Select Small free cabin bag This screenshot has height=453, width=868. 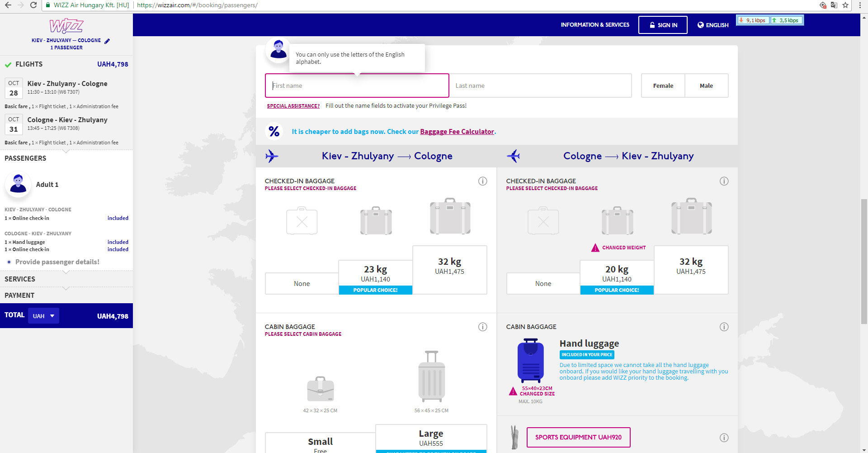tap(321, 443)
